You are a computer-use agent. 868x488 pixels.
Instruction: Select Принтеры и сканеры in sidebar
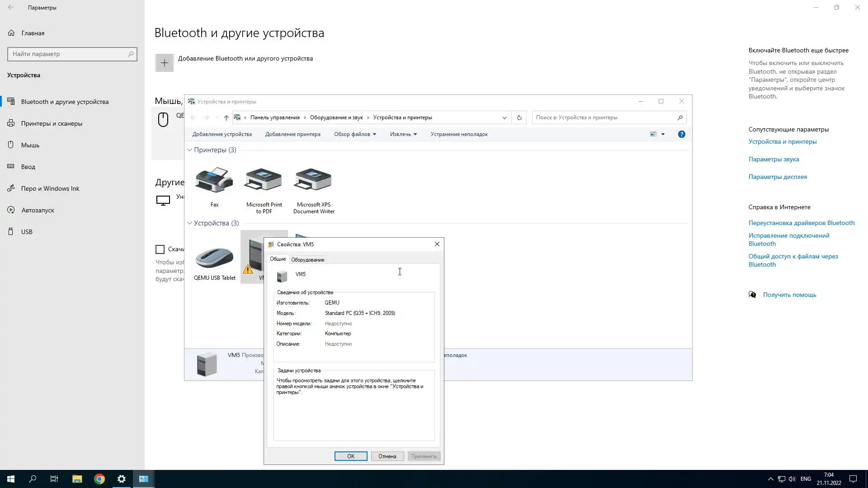click(52, 123)
